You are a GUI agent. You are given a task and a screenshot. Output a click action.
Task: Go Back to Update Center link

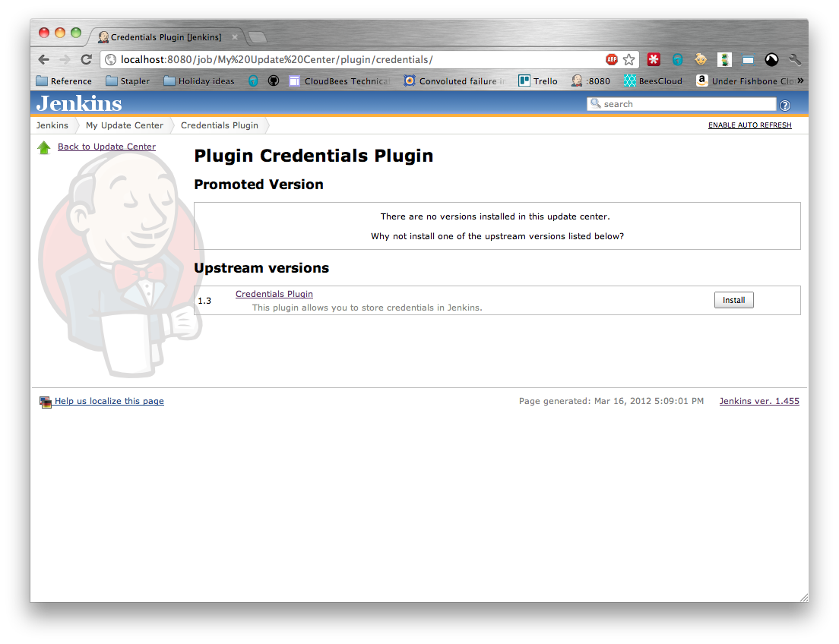[106, 147]
